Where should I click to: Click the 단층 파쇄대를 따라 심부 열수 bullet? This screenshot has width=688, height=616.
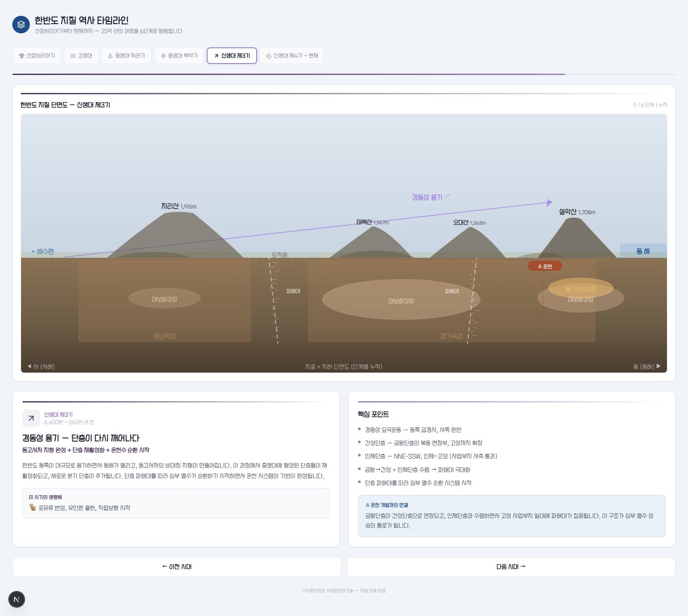coord(418,483)
